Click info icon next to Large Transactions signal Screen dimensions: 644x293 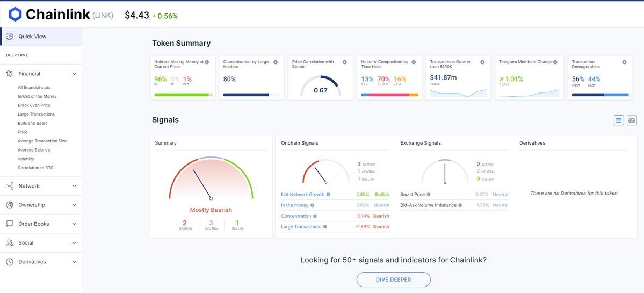click(325, 226)
